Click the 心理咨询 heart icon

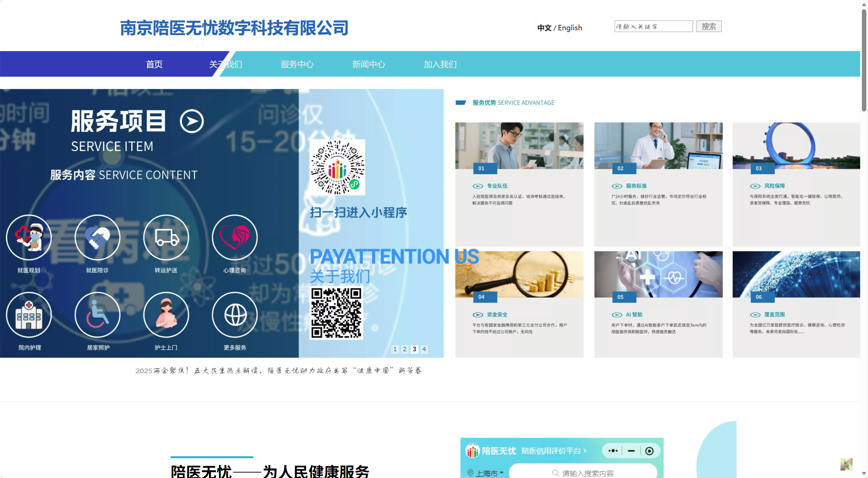click(235, 237)
